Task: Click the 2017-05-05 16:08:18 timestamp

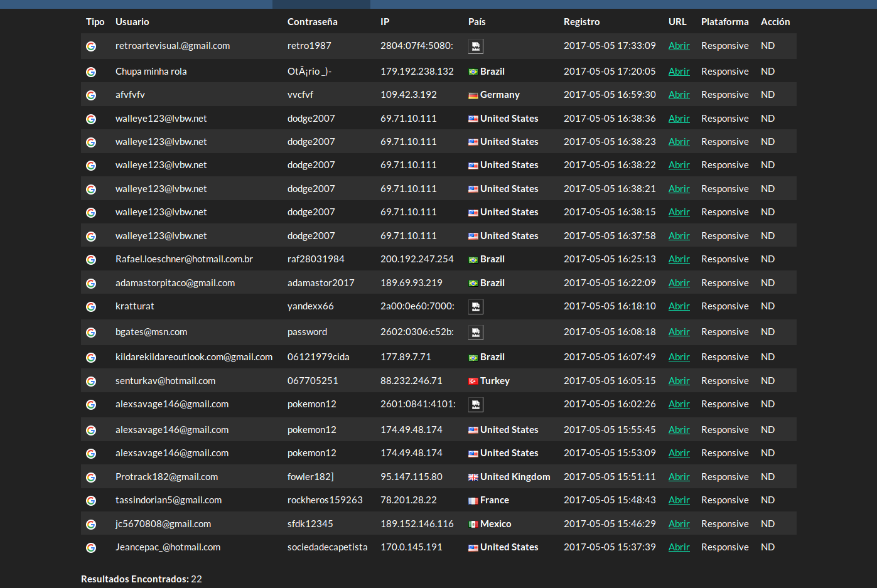Action: pos(610,332)
